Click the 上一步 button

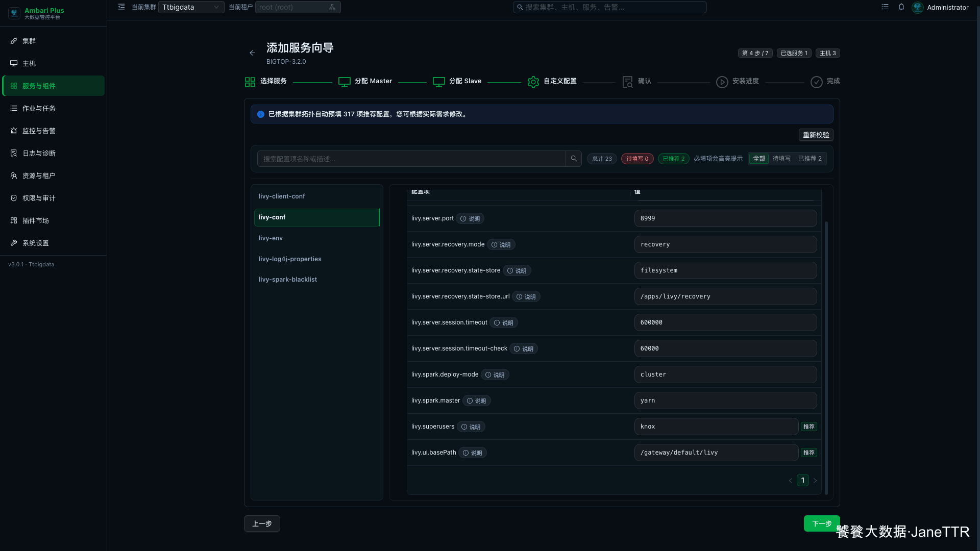[262, 523]
